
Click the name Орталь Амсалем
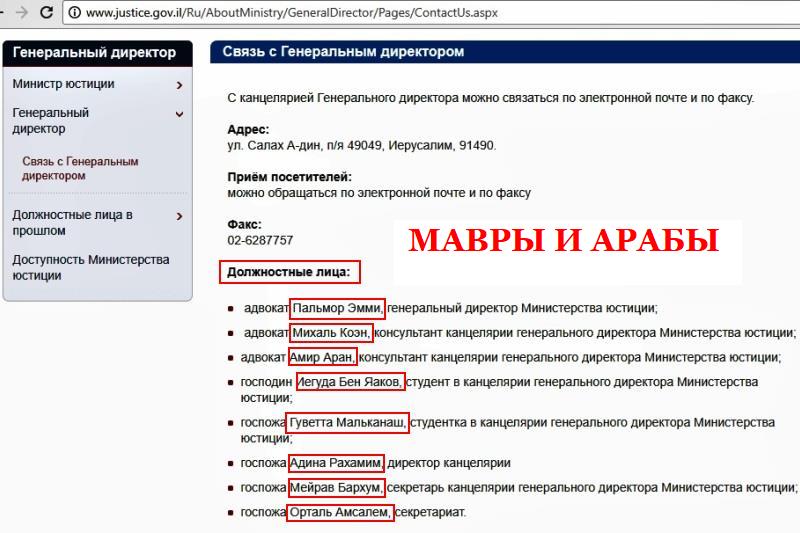[x=340, y=512]
